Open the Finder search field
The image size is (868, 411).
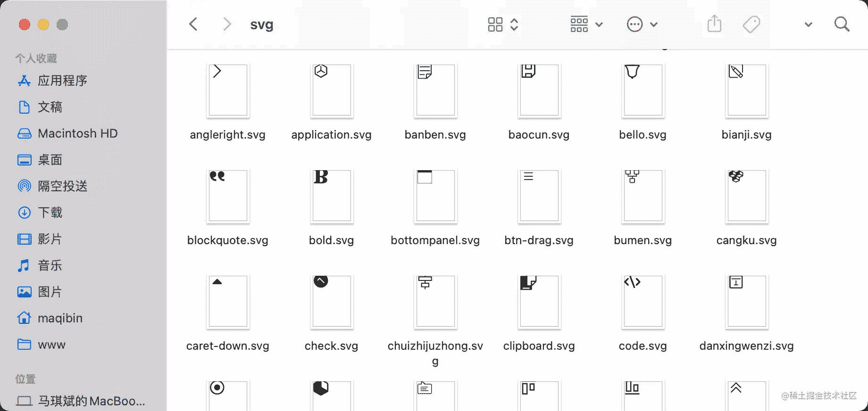(842, 24)
